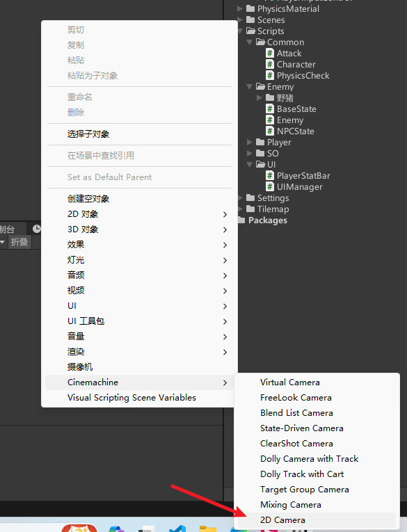Image resolution: width=407 pixels, height=532 pixels.
Task: Click 创建空对象 menu entry
Action: [139, 199]
